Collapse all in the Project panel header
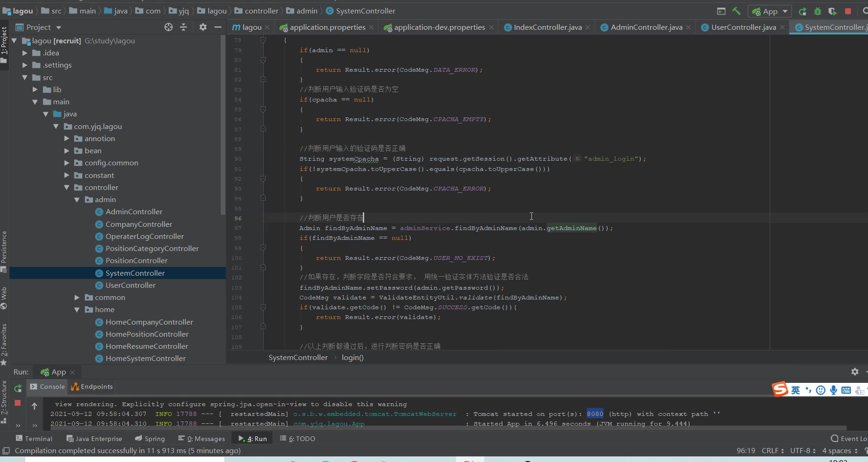The height and width of the screenshot is (462, 868). (183, 27)
